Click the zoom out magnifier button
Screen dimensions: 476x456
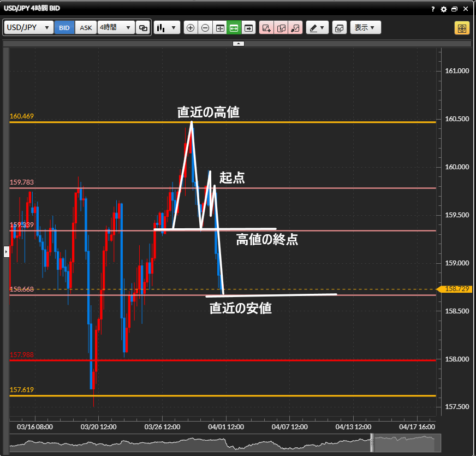click(x=205, y=28)
